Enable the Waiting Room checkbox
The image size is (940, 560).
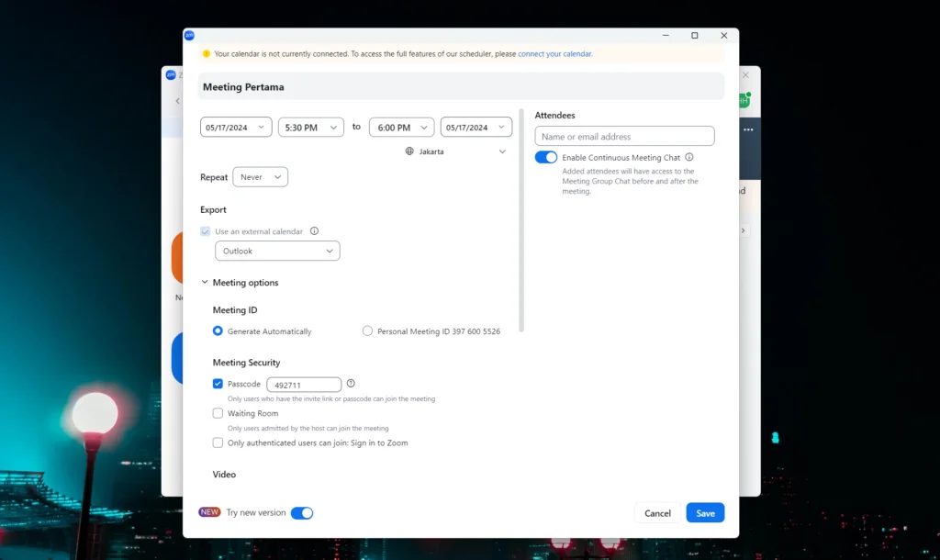coord(218,413)
